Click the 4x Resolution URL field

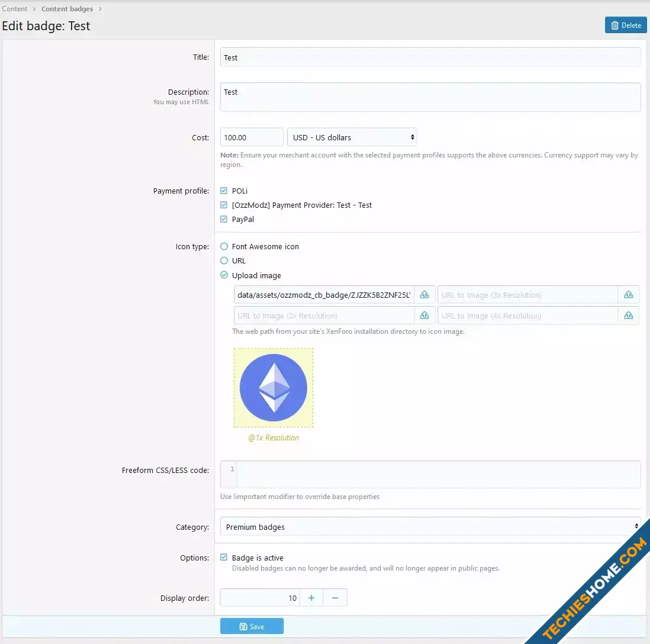[x=527, y=315]
